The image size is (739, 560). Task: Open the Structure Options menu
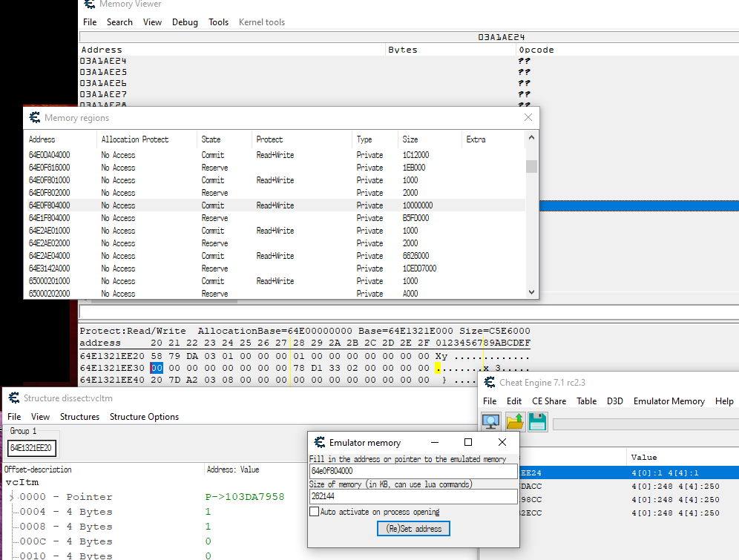[x=144, y=417]
